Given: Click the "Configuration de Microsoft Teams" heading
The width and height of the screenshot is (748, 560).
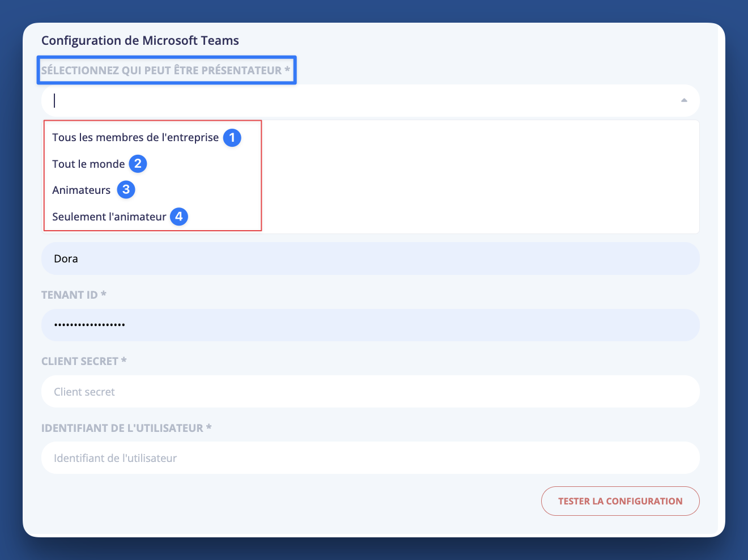Looking at the screenshot, I should 140,41.
